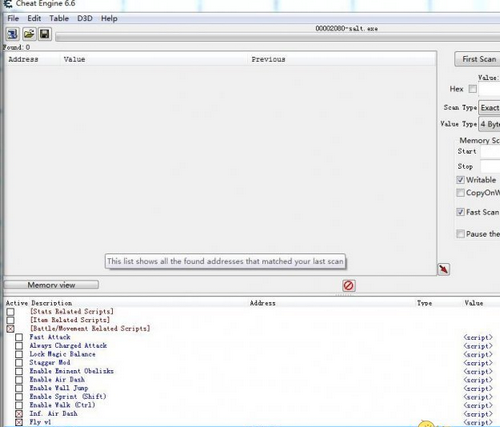Click the First Scan button

[478, 59]
